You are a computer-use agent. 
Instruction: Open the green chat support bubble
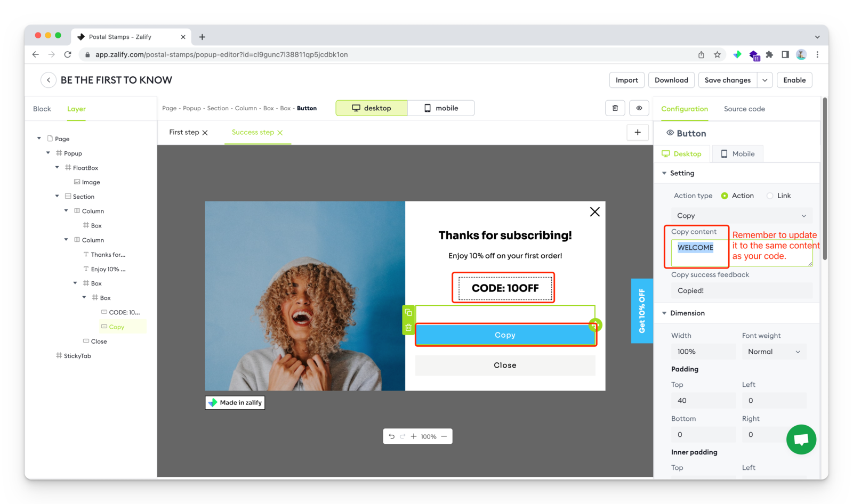pos(801,440)
